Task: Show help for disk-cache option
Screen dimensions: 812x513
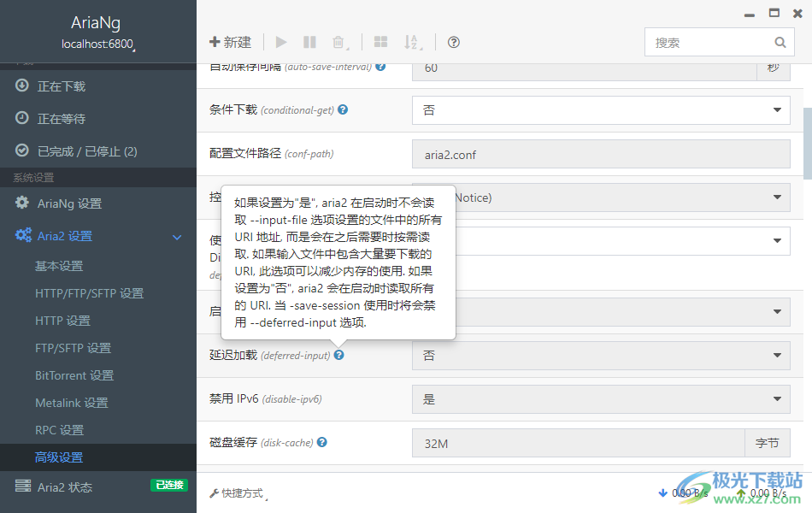Action: tap(321, 443)
